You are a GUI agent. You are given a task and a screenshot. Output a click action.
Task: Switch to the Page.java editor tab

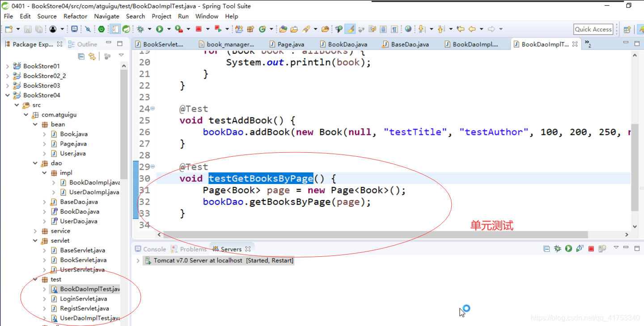click(287, 44)
